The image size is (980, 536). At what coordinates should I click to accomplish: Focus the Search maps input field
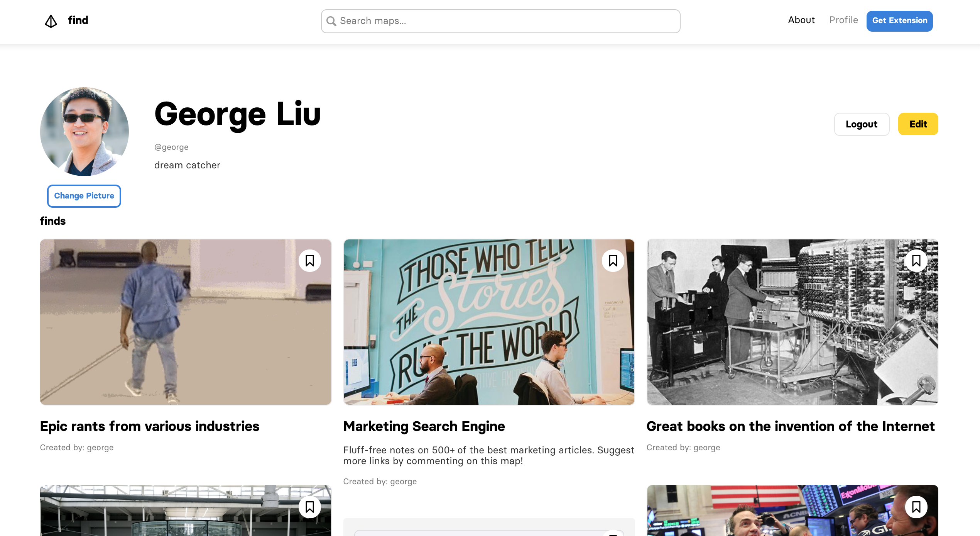pyautogui.click(x=505, y=21)
